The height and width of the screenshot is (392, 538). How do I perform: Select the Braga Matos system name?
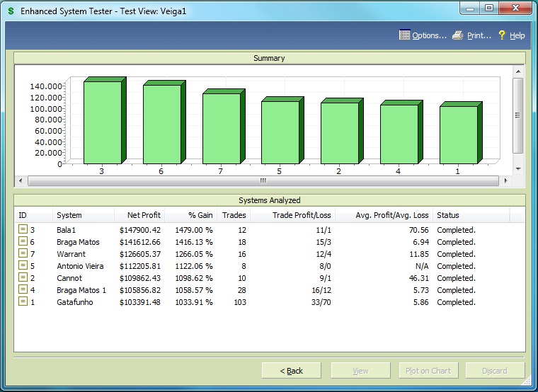[78, 242]
